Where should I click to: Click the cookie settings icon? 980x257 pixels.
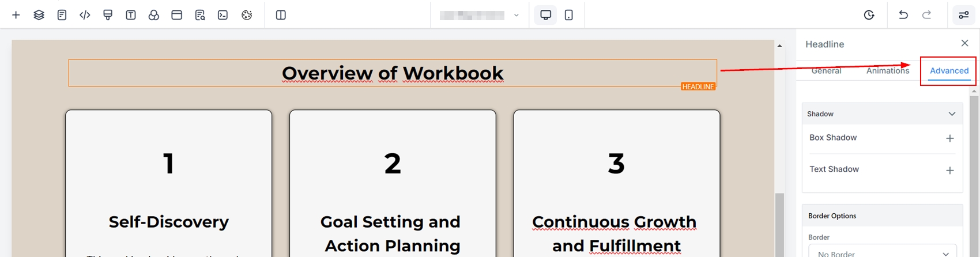247,15
